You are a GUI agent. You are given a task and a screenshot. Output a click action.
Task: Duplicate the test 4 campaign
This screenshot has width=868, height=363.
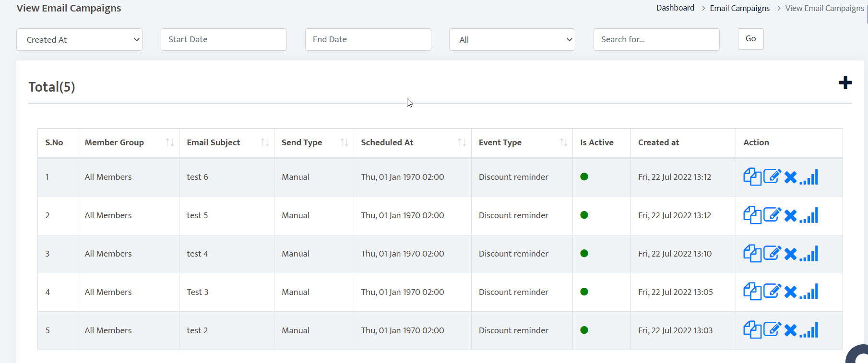click(x=752, y=254)
